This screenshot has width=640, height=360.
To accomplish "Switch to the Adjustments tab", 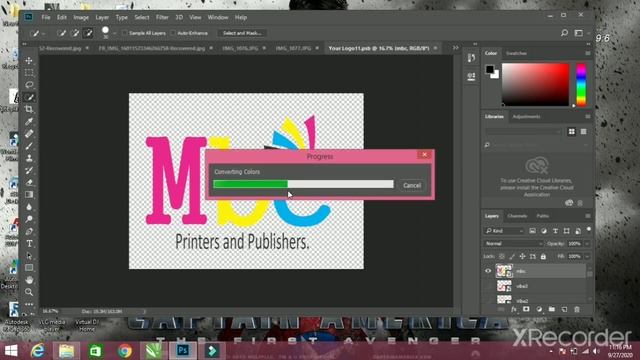I will (x=527, y=117).
